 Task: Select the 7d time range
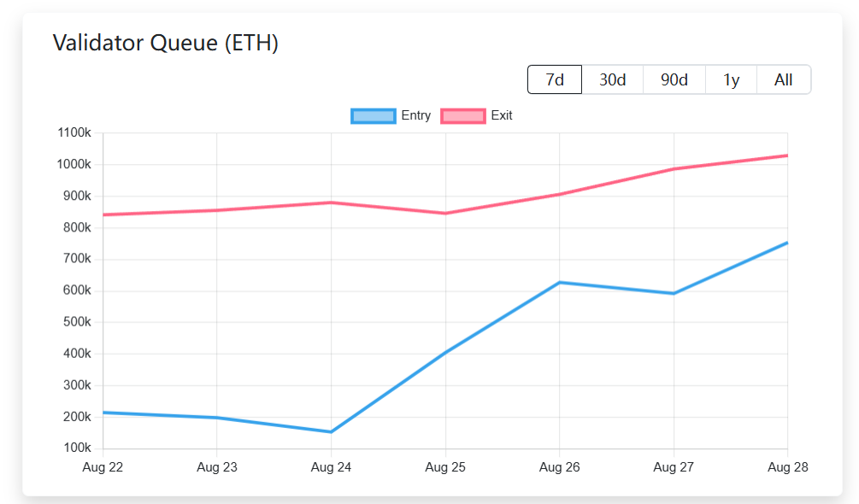[x=555, y=80]
